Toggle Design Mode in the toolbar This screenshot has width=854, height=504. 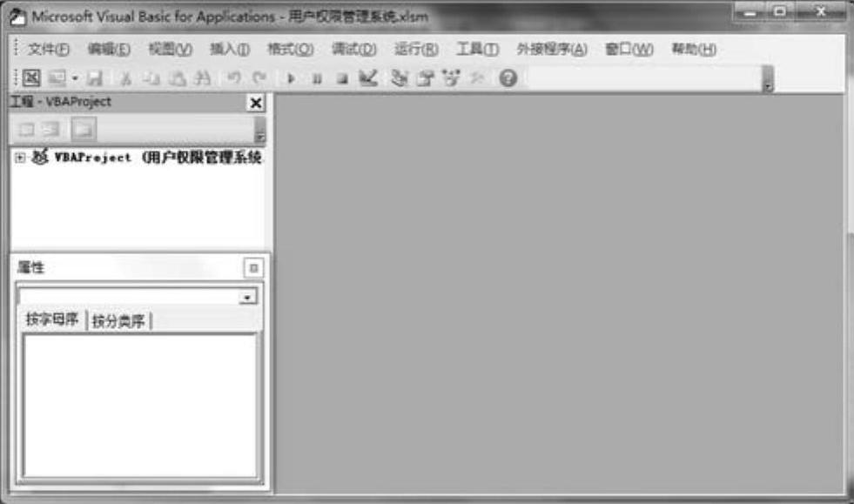(x=368, y=78)
